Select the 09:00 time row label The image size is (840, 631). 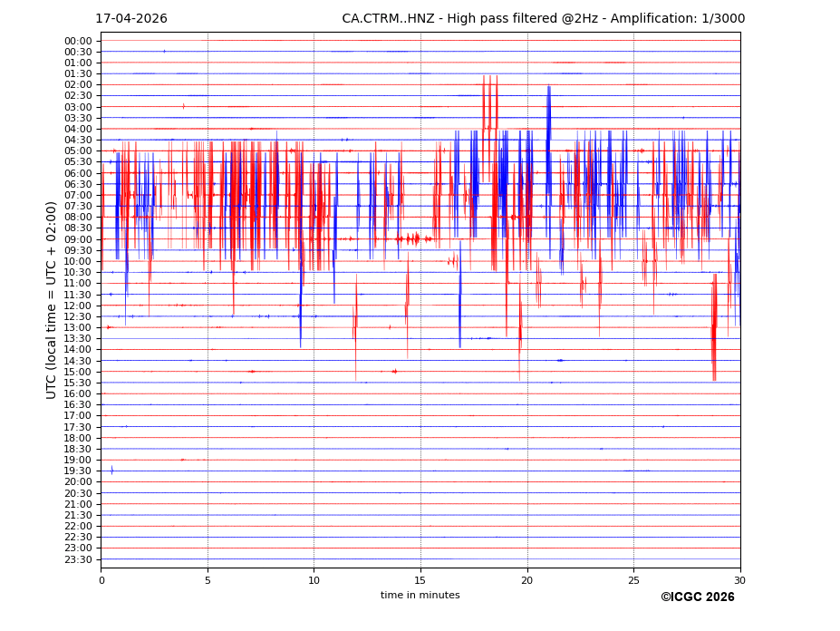tap(78, 239)
